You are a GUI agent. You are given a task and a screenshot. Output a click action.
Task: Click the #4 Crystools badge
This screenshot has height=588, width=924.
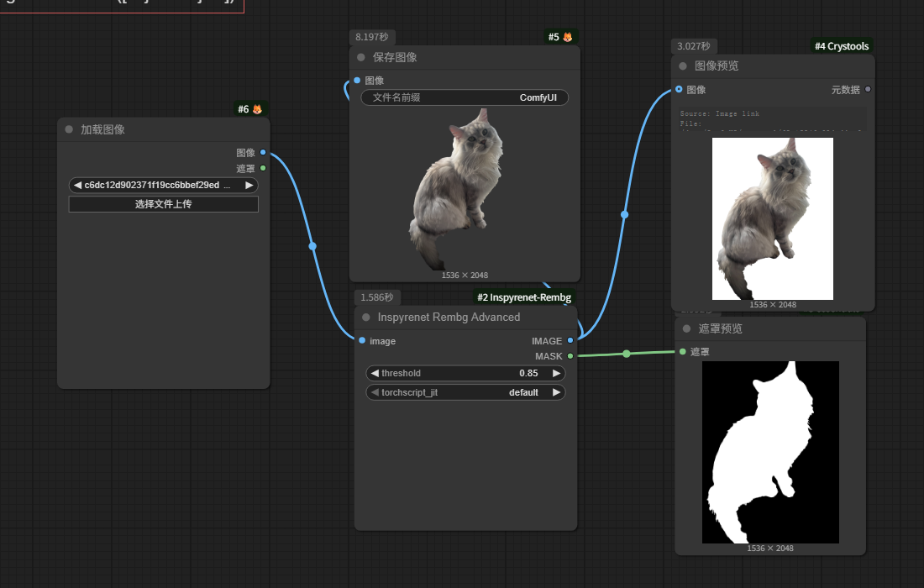coord(842,46)
